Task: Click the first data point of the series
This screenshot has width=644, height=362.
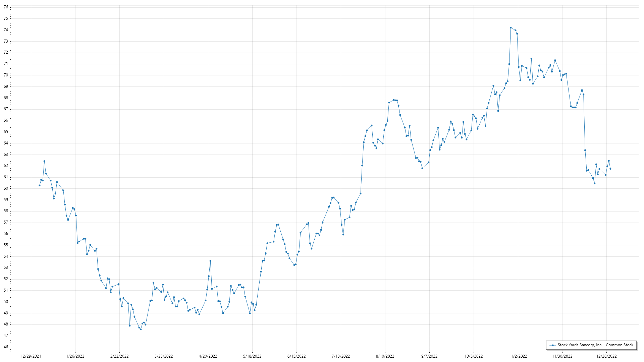Action: (40, 185)
